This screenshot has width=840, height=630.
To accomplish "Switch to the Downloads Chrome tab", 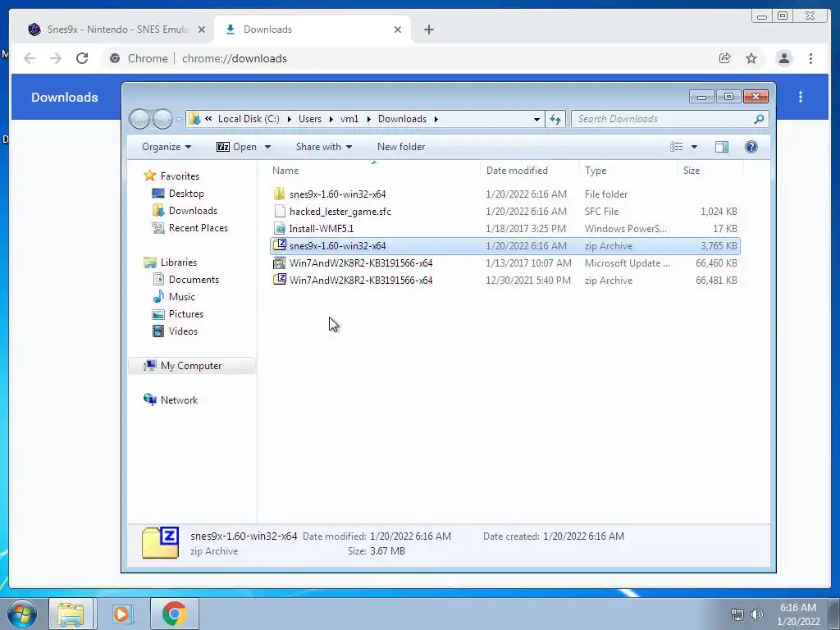I will click(313, 30).
